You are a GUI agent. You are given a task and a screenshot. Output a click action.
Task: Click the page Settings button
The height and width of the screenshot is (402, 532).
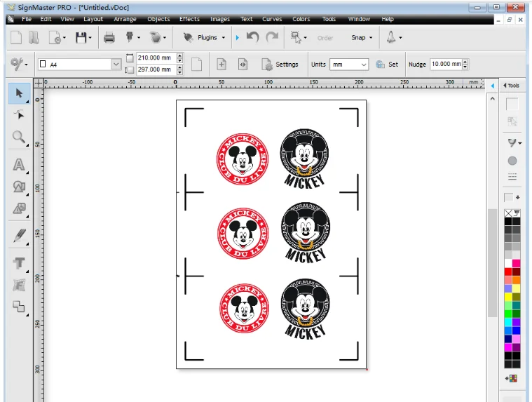[280, 64]
